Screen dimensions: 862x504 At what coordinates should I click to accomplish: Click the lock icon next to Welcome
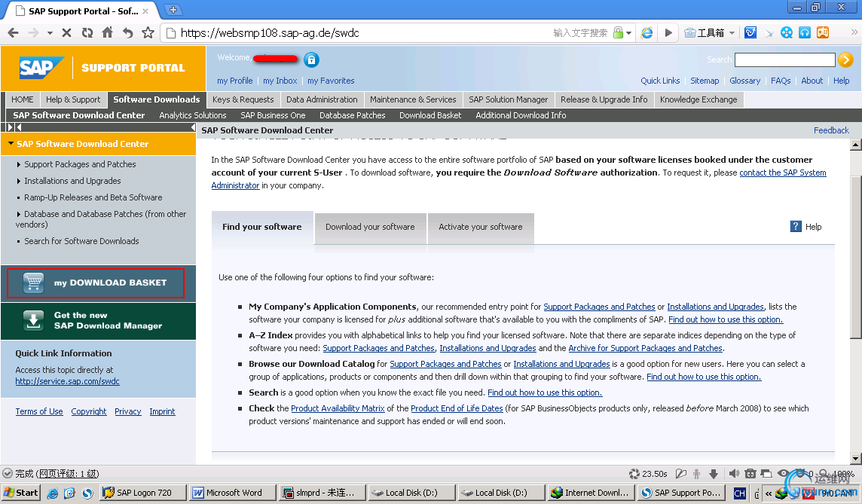[311, 60]
